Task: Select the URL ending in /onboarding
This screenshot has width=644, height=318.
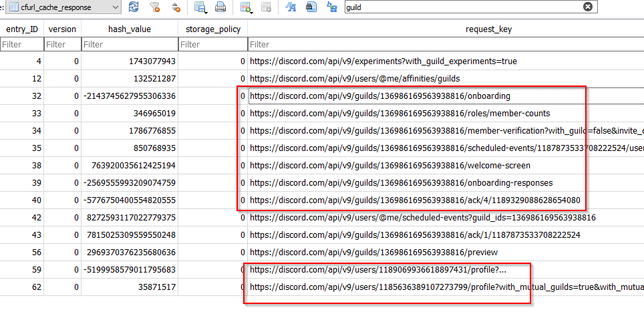Action: (446, 96)
